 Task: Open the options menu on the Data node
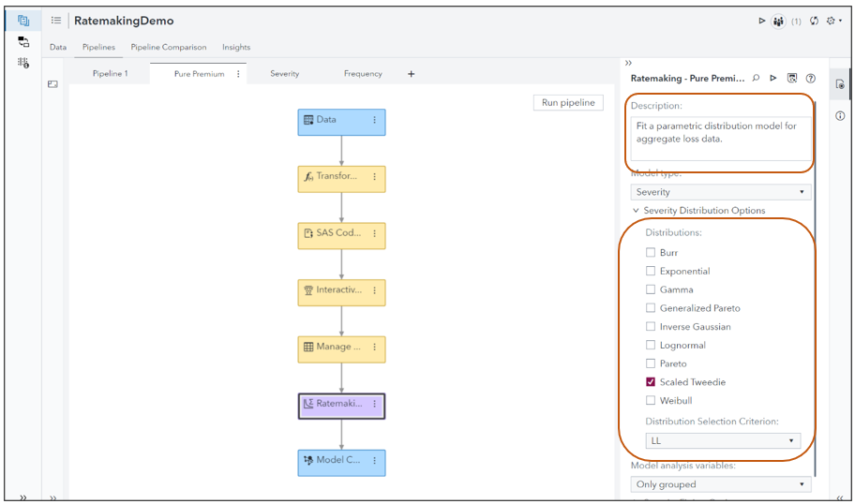coord(375,120)
